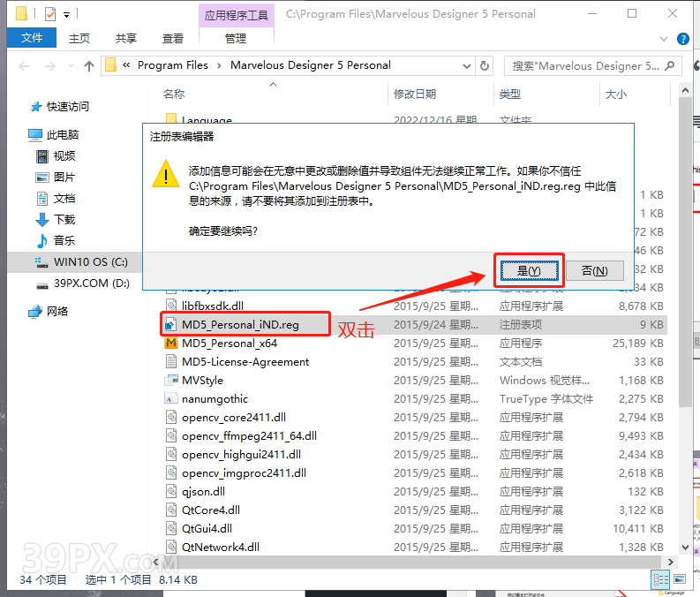Select 快速访问 in the navigation pane
700x597 pixels.
[x=67, y=107]
